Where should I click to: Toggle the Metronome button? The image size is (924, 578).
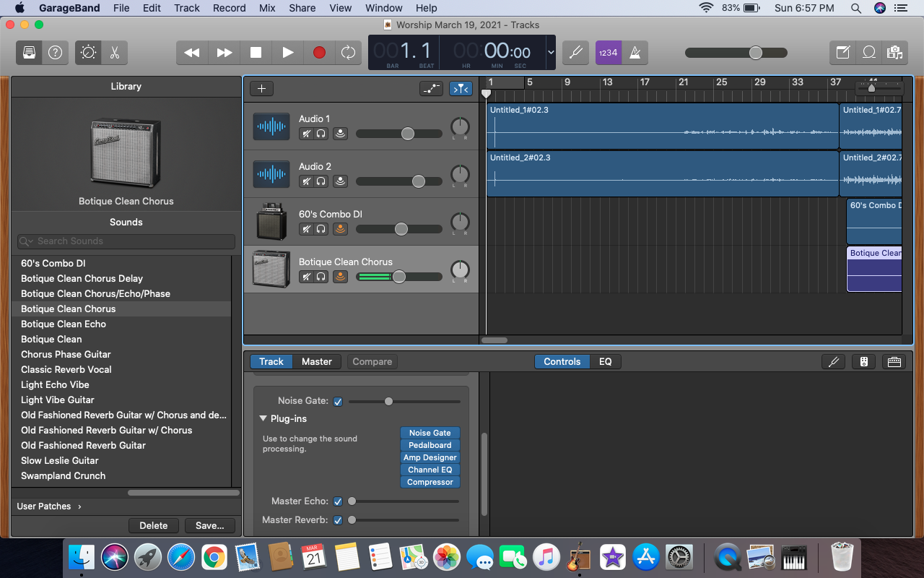point(635,53)
